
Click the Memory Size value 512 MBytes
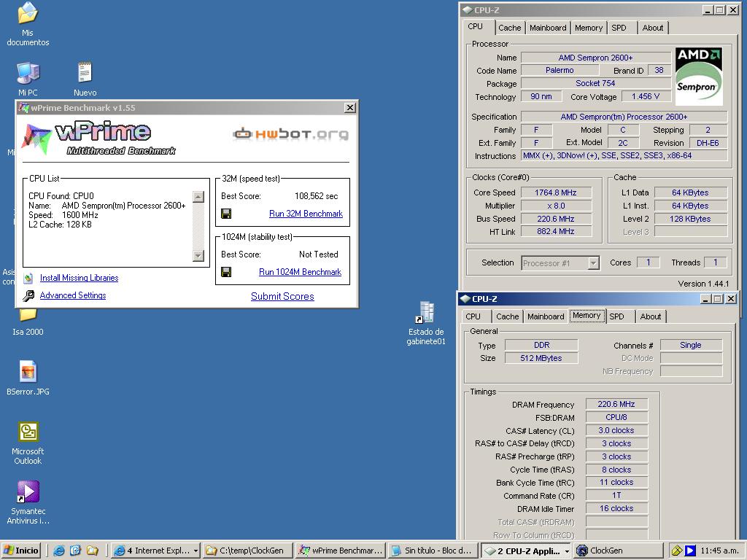(541, 357)
